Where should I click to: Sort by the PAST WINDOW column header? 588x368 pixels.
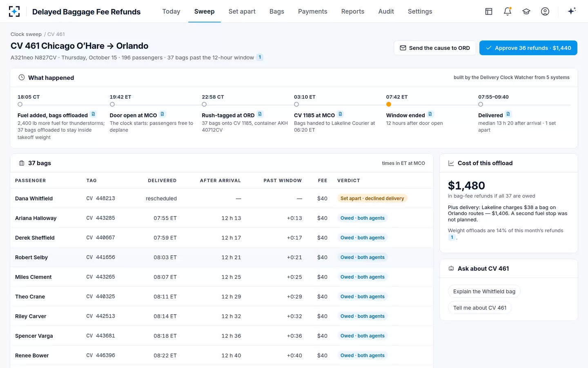(x=283, y=180)
